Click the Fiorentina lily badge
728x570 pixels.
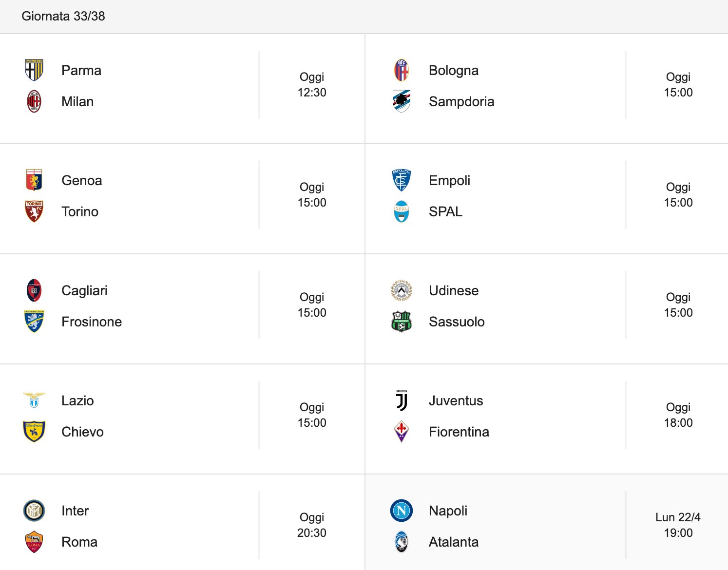coord(402,432)
